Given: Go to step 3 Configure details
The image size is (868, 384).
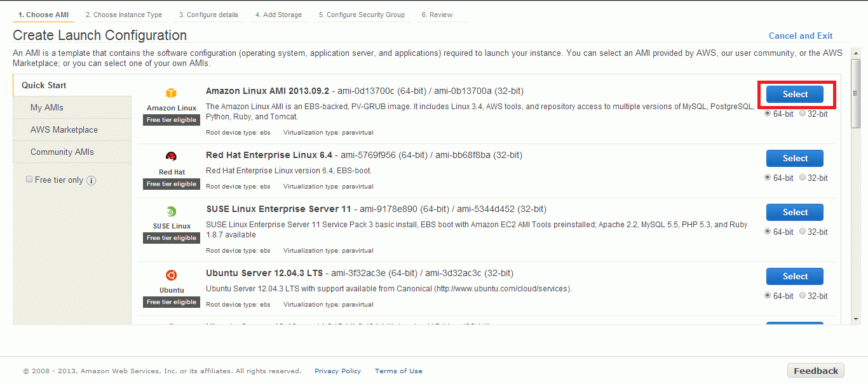Looking at the screenshot, I should 208,15.
